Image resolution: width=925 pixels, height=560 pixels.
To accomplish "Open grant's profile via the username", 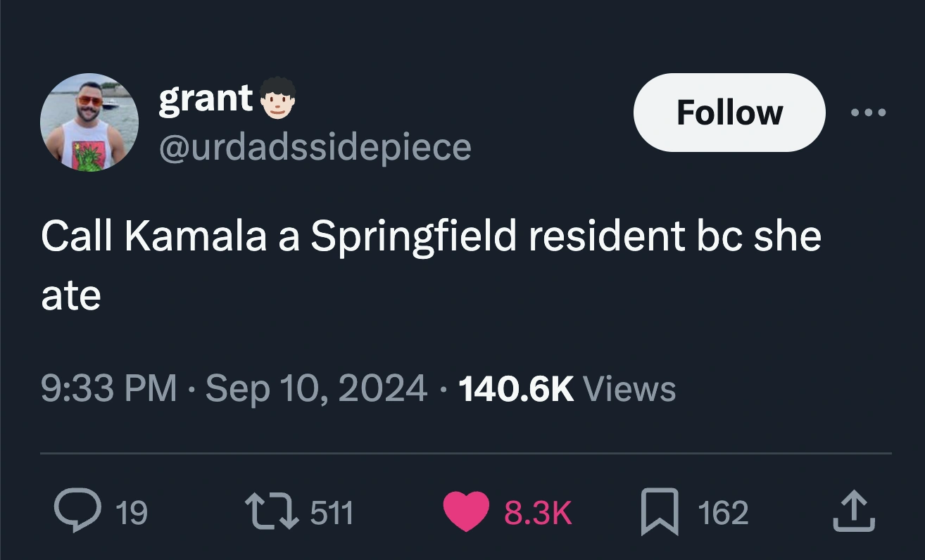I will tap(314, 147).
